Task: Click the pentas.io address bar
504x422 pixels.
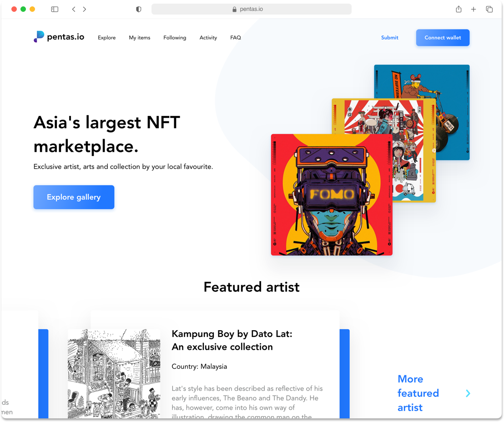Action: coord(252,9)
